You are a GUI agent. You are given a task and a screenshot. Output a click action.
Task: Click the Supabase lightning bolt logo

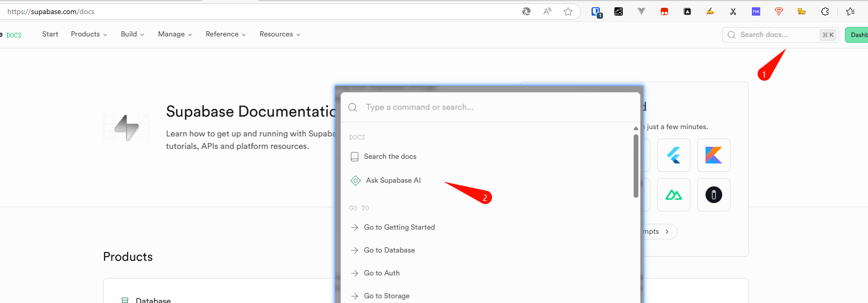tap(127, 127)
